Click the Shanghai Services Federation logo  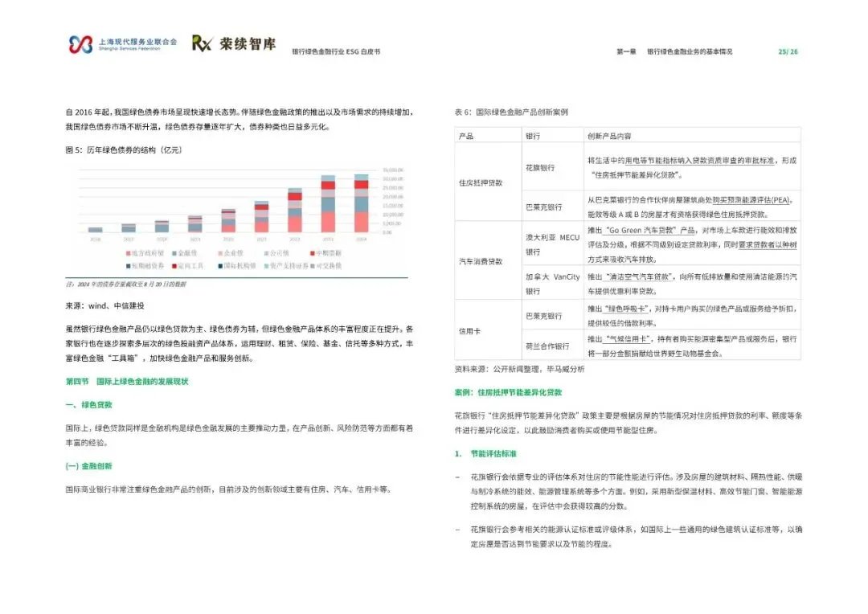(122, 44)
